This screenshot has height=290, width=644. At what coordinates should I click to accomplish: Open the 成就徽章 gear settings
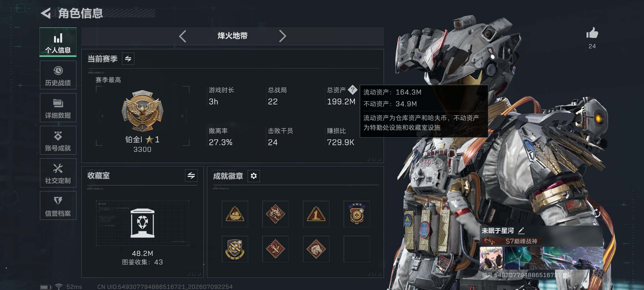pos(254,176)
